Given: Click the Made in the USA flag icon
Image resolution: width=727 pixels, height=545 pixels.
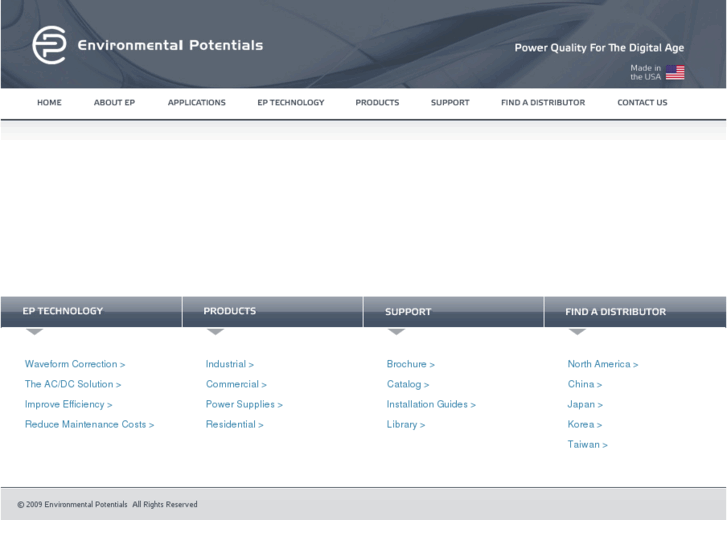Looking at the screenshot, I should (675, 72).
